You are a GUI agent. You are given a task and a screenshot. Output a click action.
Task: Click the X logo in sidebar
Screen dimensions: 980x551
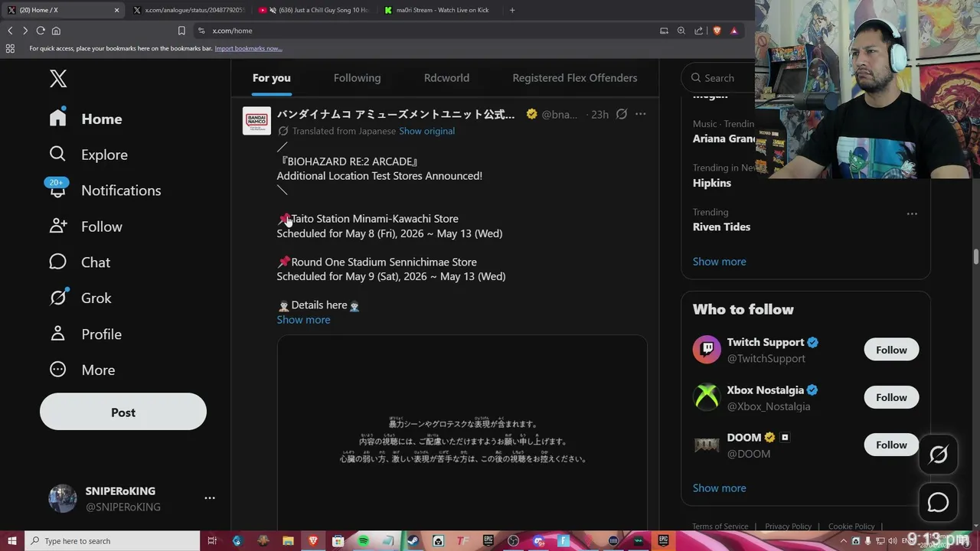[x=58, y=78]
